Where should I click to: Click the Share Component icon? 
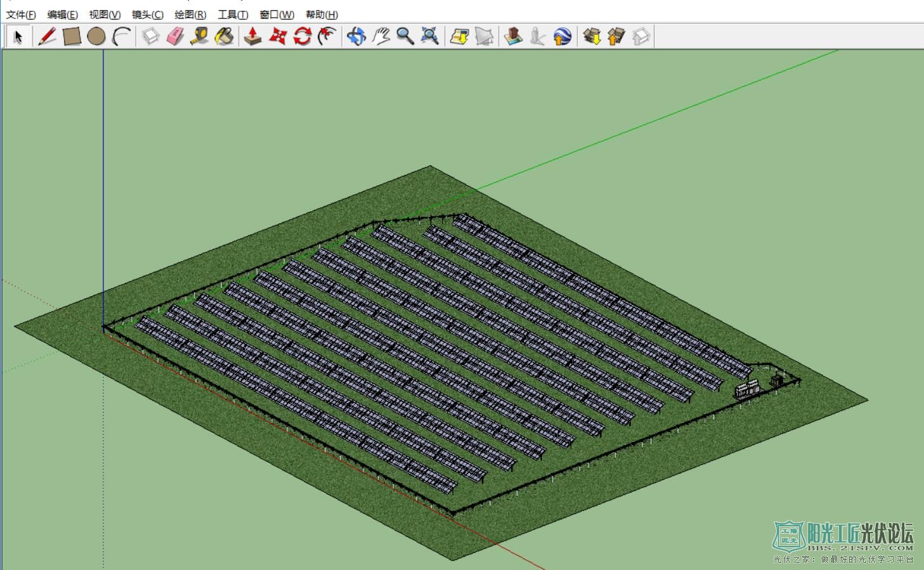(x=641, y=37)
